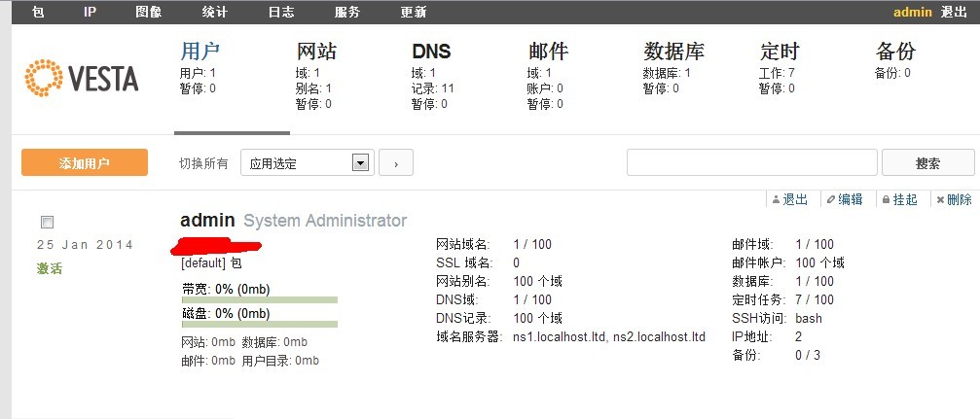Image resolution: width=980 pixels, height=419 pixels.
Task: Open the 网站 tab
Action: tap(316, 52)
